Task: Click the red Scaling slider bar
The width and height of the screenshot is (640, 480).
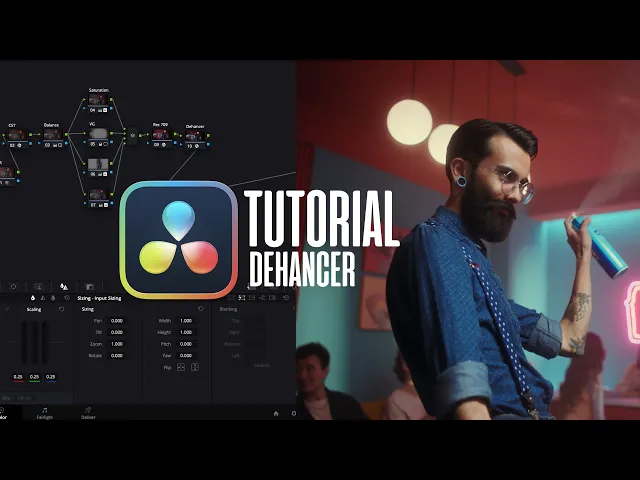Action: 24,343
